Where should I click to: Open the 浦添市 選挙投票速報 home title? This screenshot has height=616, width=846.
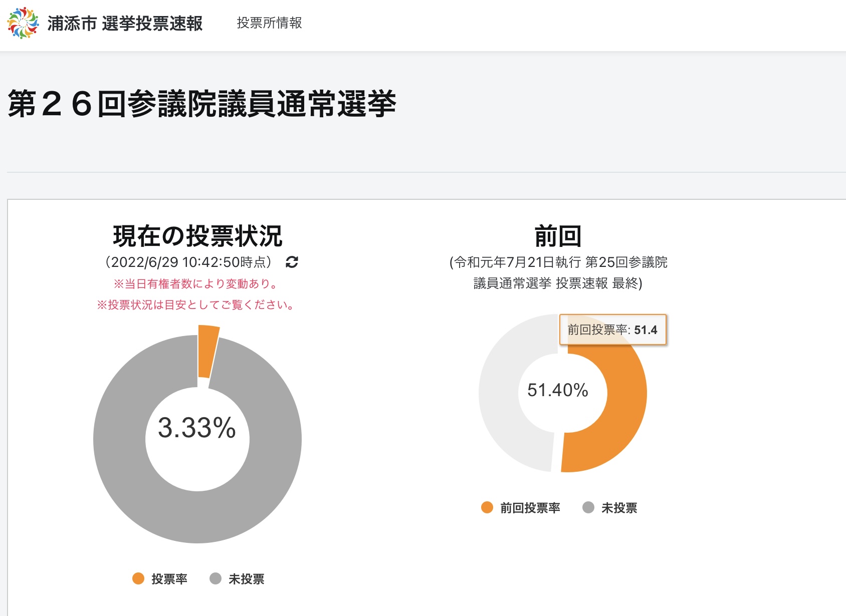point(125,24)
